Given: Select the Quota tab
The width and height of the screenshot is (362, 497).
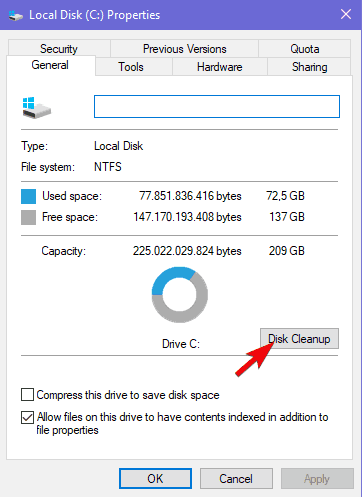Looking at the screenshot, I should (305, 49).
